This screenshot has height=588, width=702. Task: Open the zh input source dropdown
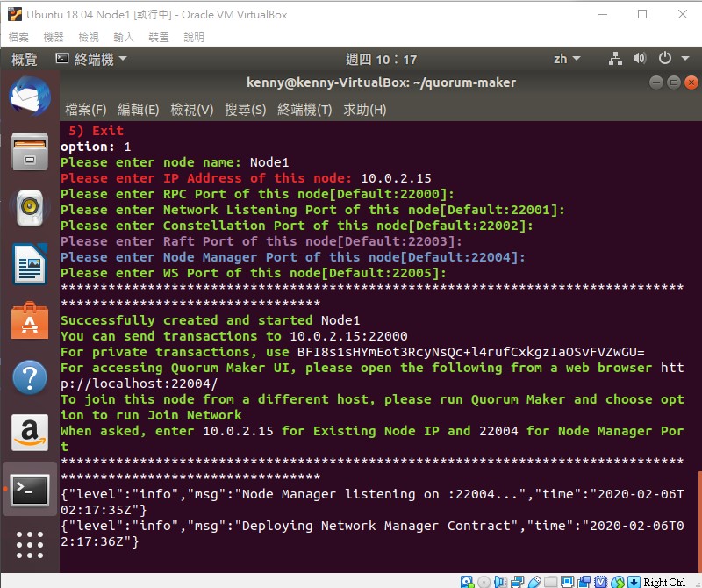(567, 59)
